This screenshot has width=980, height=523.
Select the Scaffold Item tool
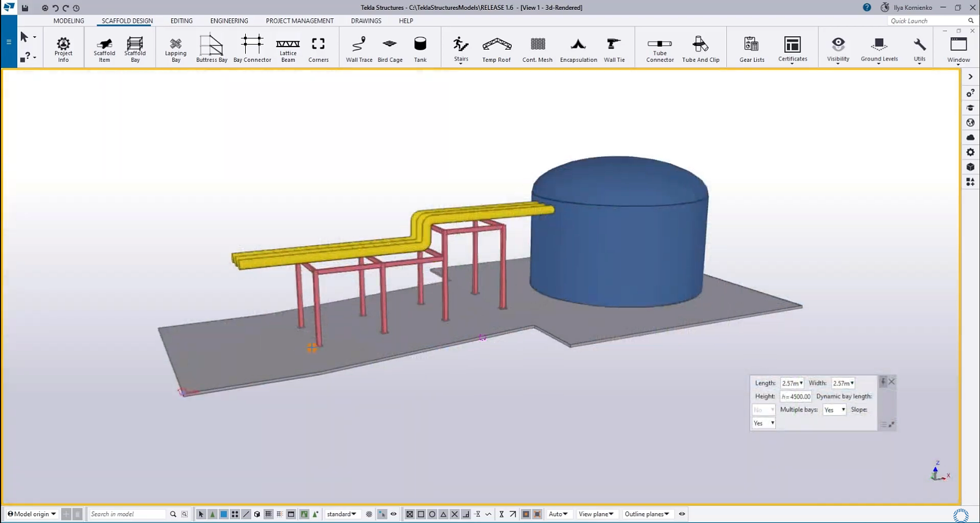104,49
